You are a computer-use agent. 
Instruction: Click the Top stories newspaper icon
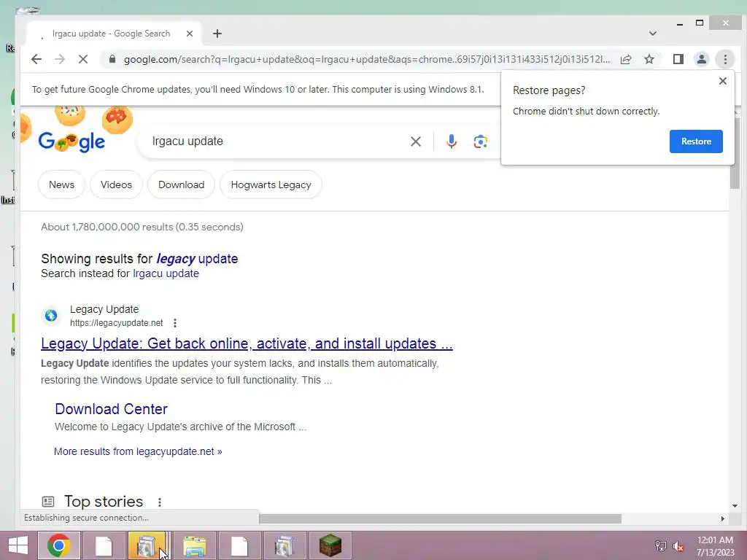[x=48, y=502]
